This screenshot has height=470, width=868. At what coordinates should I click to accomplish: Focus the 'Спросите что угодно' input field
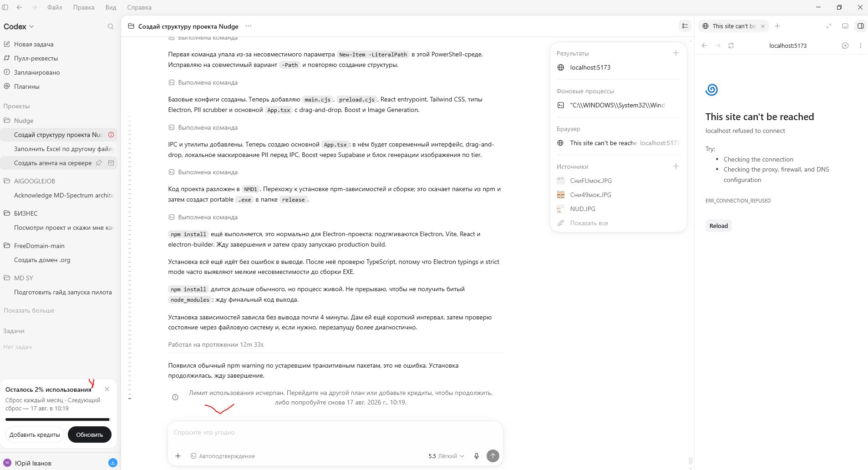tap(335, 432)
